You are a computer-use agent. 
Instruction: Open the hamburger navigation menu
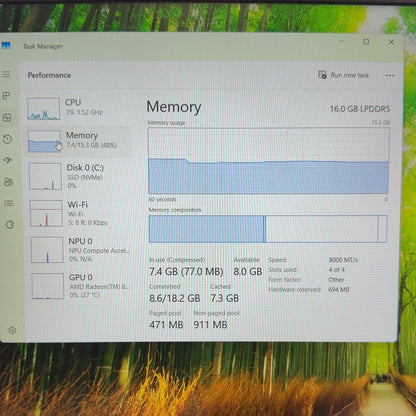pos(6,74)
